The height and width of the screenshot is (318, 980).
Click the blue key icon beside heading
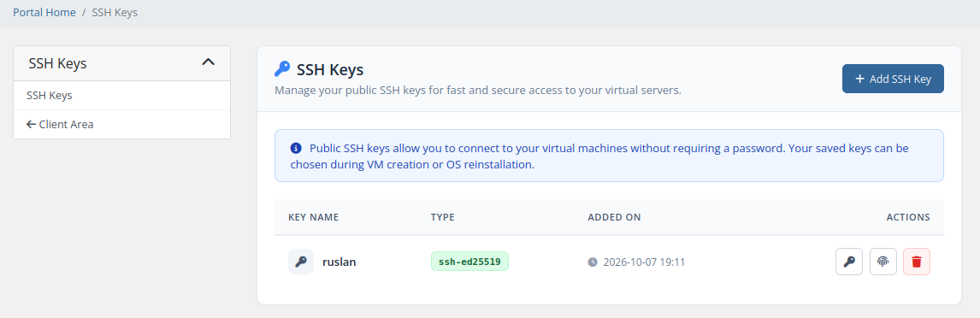(282, 68)
